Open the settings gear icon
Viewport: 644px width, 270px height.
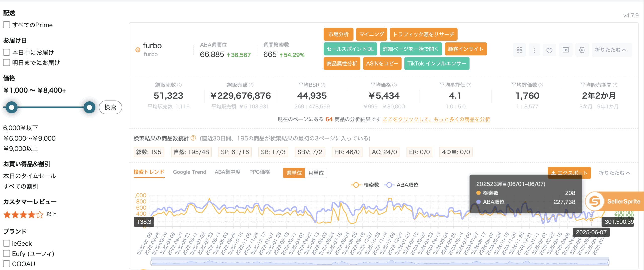(x=582, y=50)
